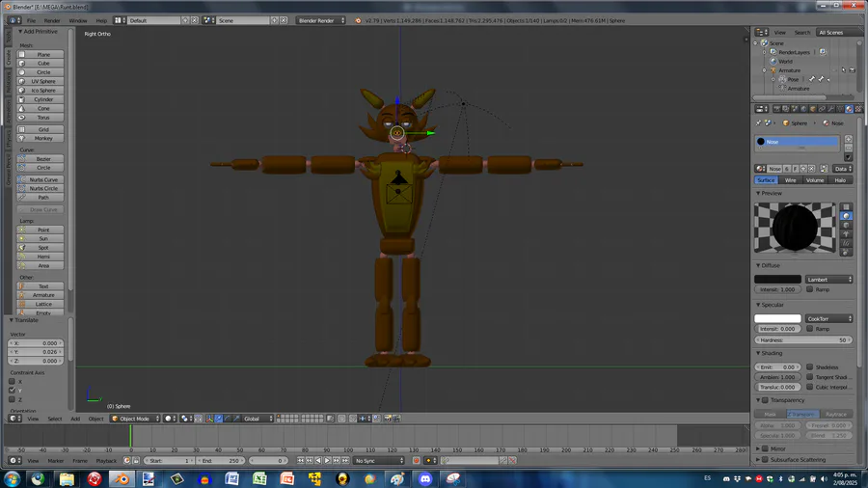The width and height of the screenshot is (868, 488).
Task: Click the auto-keyframe record icon
Action: tap(417, 460)
